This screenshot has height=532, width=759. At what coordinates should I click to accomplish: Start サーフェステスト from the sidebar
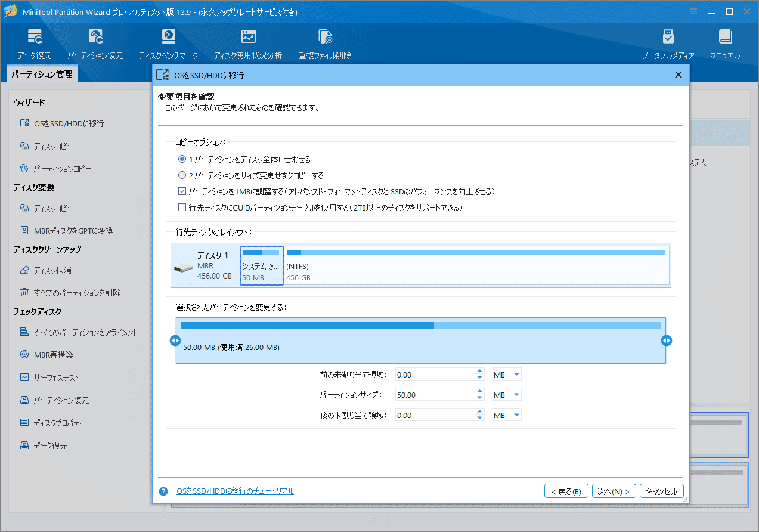(x=50, y=378)
